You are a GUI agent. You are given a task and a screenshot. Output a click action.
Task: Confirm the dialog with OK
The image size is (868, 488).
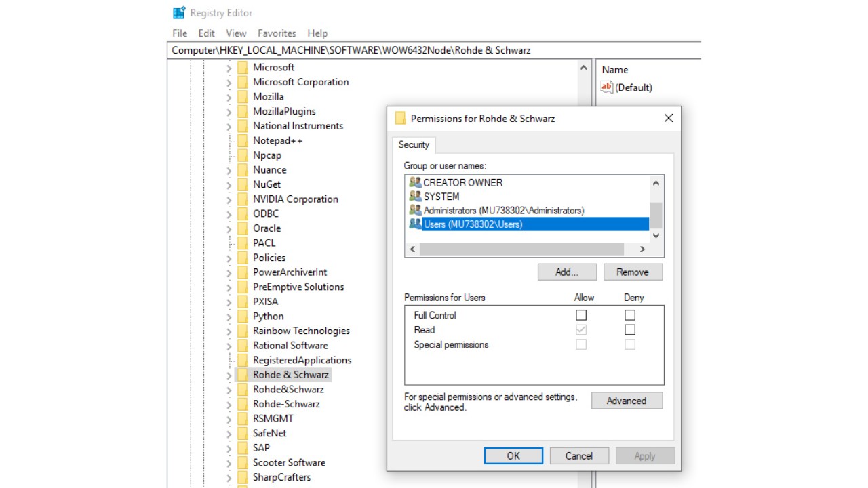[513, 455]
